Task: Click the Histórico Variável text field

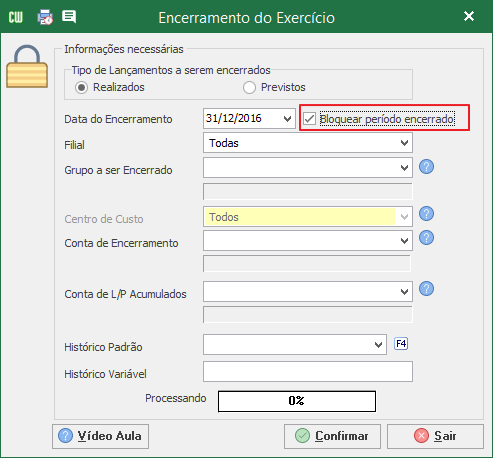Action: tap(308, 371)
